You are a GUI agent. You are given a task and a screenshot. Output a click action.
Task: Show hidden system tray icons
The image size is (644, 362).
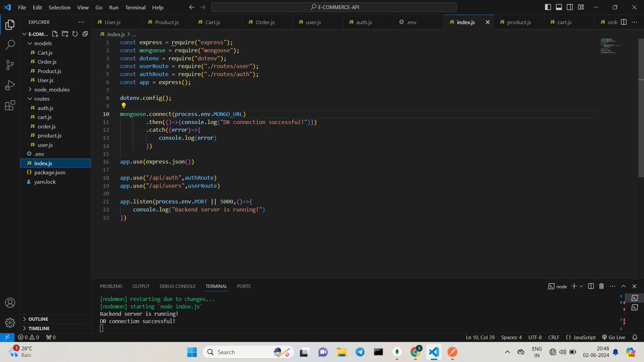[x=507, y=352]
